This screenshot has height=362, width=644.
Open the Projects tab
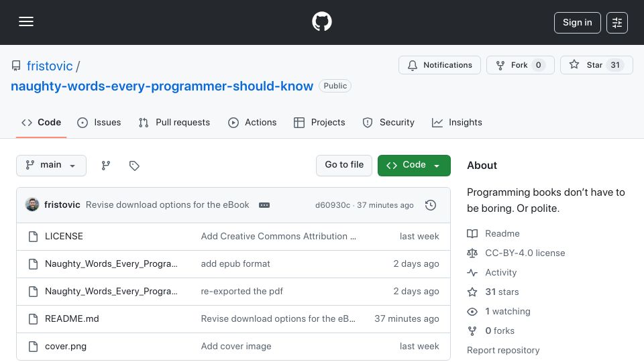point(319,122)
